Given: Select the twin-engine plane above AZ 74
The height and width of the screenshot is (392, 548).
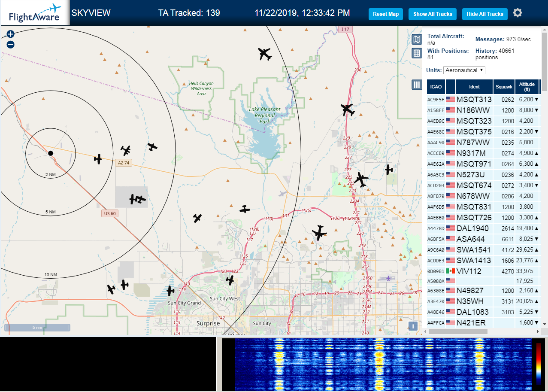Looking at the screenshot, I should (126, 150).
